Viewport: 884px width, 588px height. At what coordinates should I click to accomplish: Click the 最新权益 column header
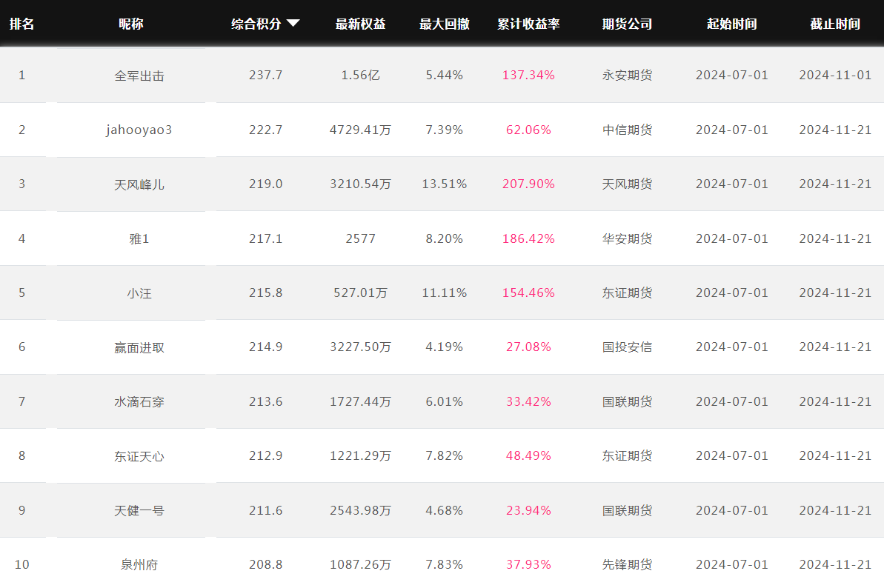(x=360, y=24)
